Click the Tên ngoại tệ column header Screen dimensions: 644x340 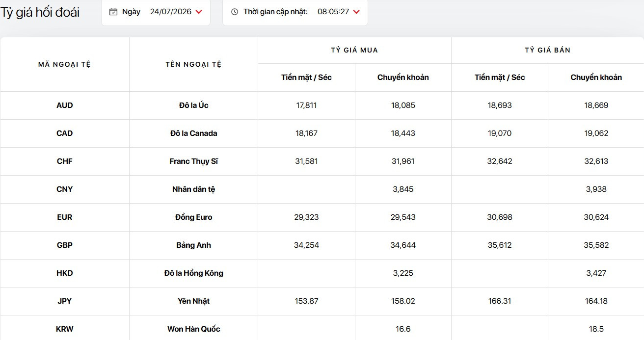(x=193, y=64)
